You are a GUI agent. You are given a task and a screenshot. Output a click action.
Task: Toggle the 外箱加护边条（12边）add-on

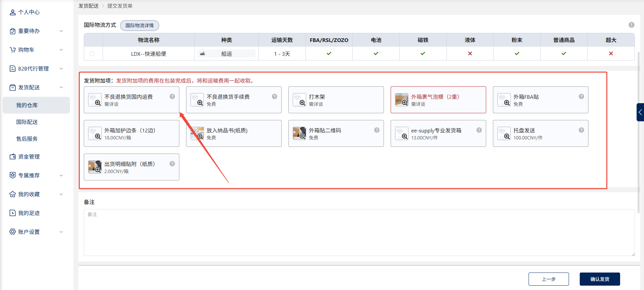(x=132, y=133)
